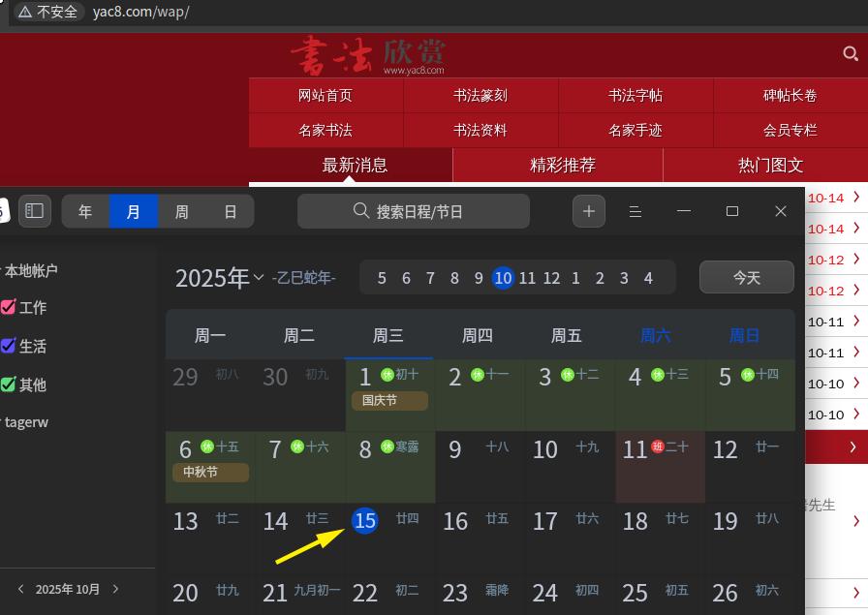Switch to 日 day view
Viewport: 868px width, 615px height.
coord(231,211)
